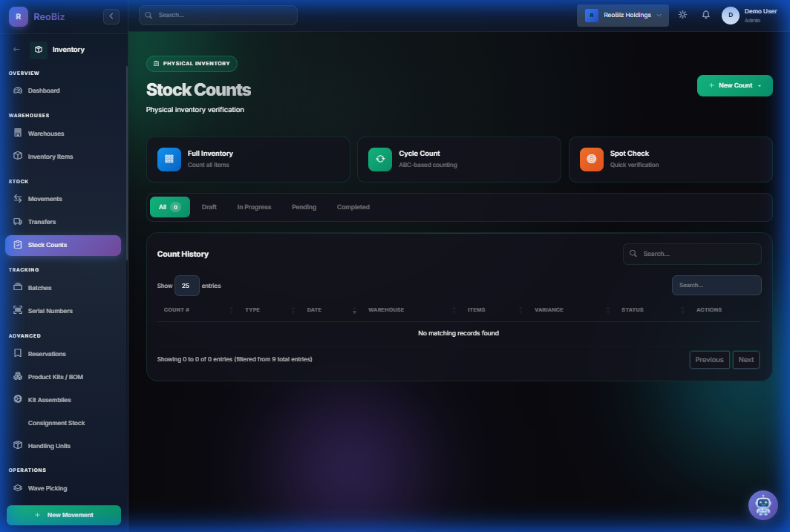Expand the New Count dropdown button
Viewport: 790px width, 532px height.
tap(734, 85)
